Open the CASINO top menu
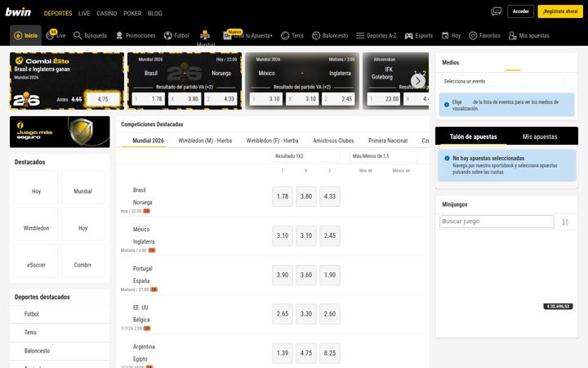588x368 pixels. (106, 13)
